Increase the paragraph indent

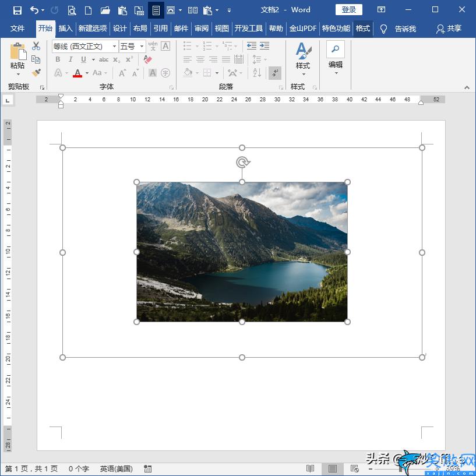click(x=265, y=46)
